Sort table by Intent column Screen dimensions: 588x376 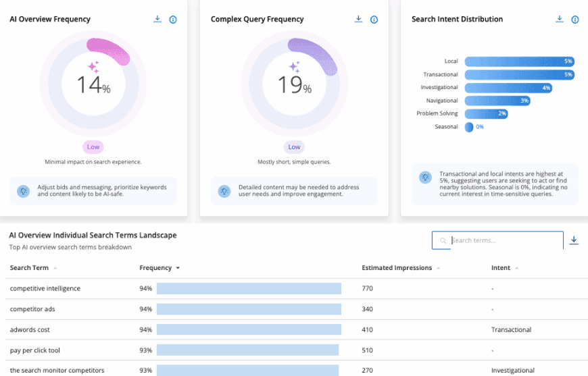505,268
